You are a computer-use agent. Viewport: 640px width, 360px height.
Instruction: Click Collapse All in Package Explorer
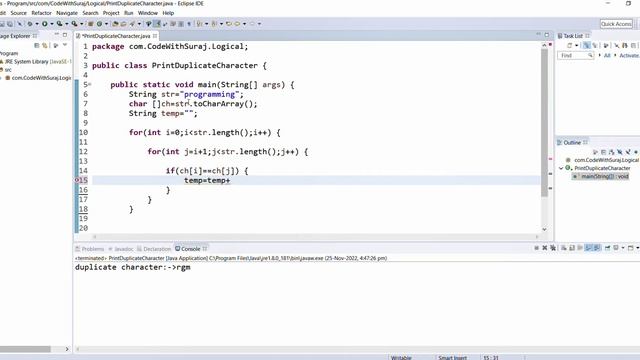(37, 45)
